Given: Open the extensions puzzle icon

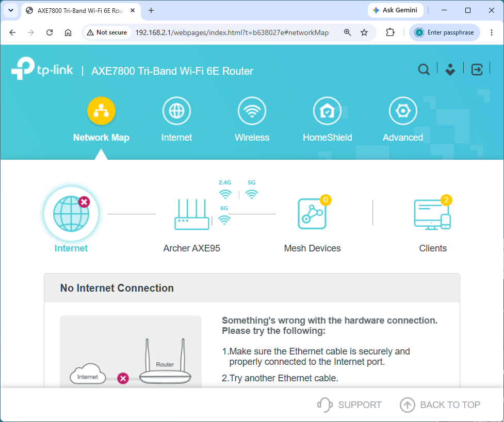Looking at the screenshot, I should pyautogui.click(x=390, y=32).
